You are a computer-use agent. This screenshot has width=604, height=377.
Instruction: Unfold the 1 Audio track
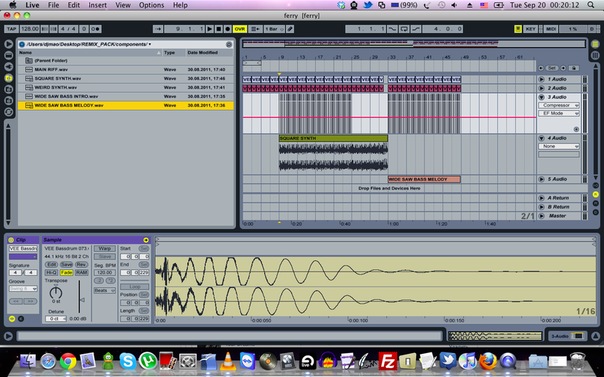tap(541, 79)
